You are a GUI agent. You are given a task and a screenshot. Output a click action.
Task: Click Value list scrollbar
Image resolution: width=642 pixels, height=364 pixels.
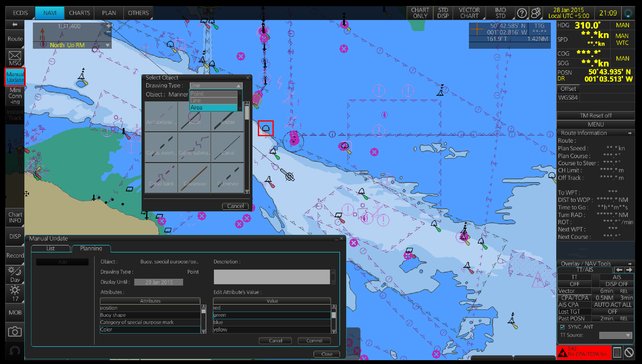coord(334,319)
